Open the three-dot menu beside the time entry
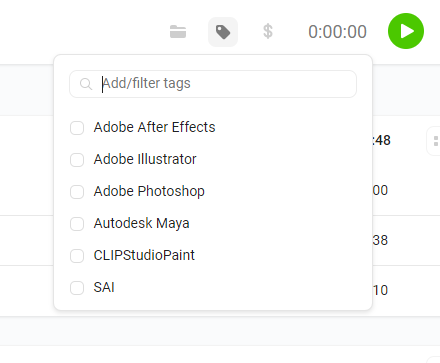This screenshot has height=363, width=440. click(x=436, y=141)
